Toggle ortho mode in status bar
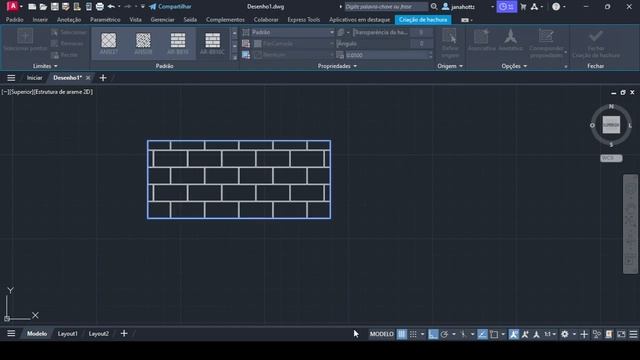This screenshot has width=640, height=360. click(433, 334)
